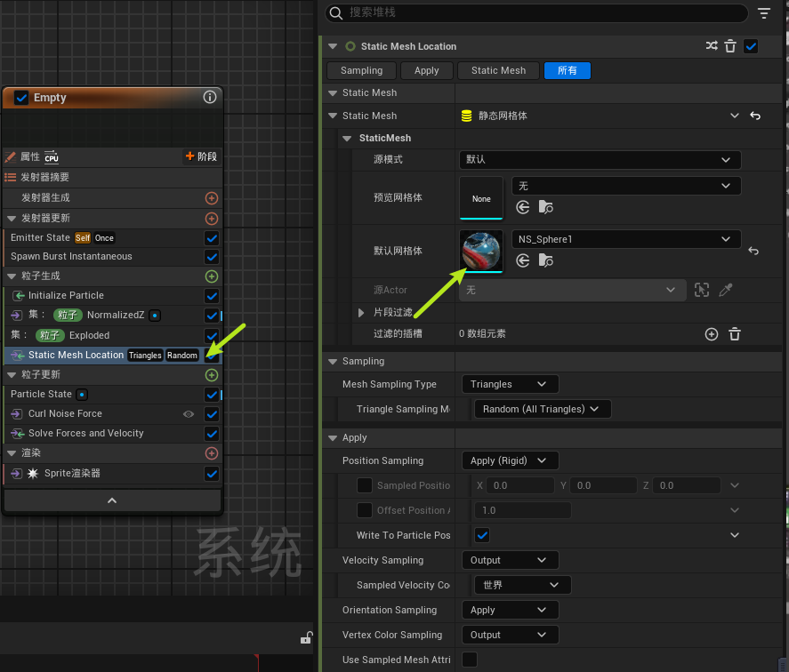This screenshot has height=672, width=789.
Task: Clear the 过滤的插槽 array elements
Action: tap(735, 334)
